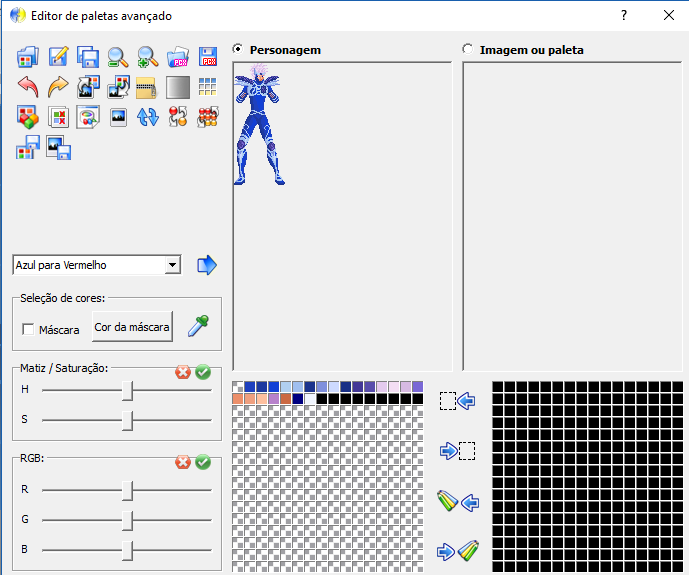
Task: Cancel Matiz / Saturação changes with red X
Action: [183, 372]
